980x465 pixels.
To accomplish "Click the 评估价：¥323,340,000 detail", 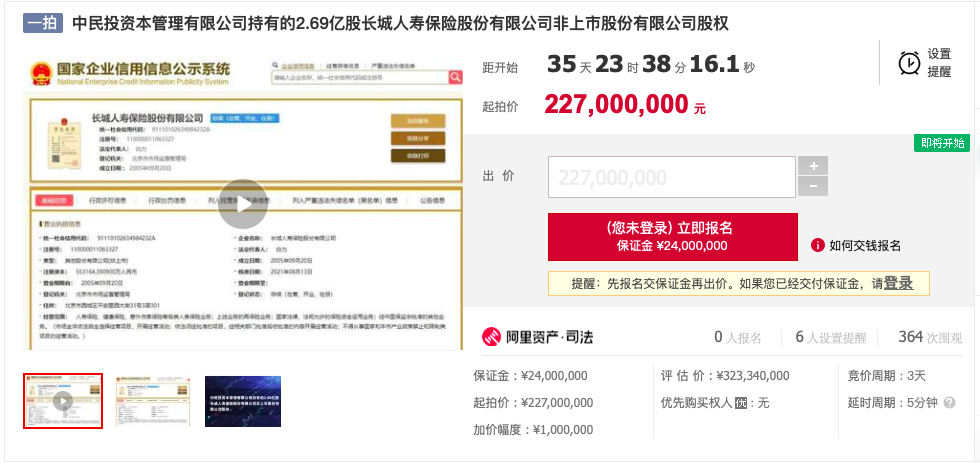I will pyautogui.click(x=725, y=376).
